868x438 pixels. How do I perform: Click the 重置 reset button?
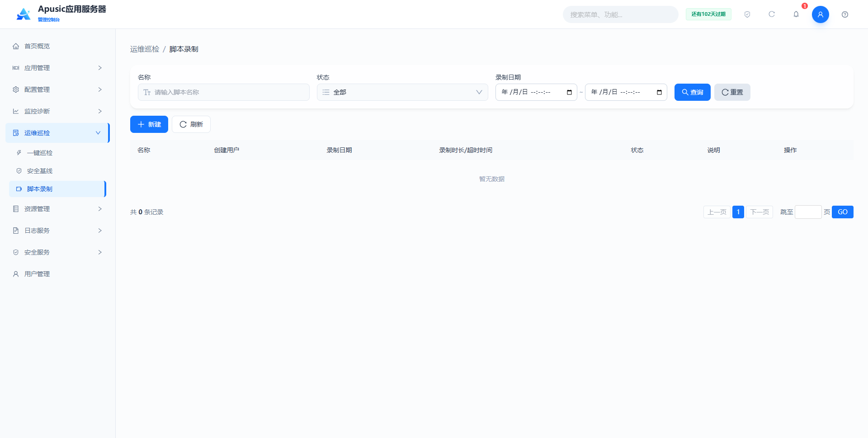tap(732, 92)
